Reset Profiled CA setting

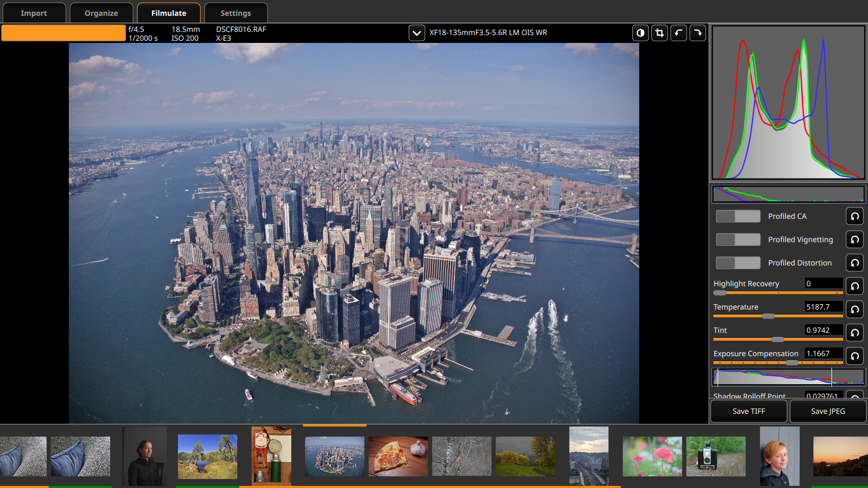(854, 216)
